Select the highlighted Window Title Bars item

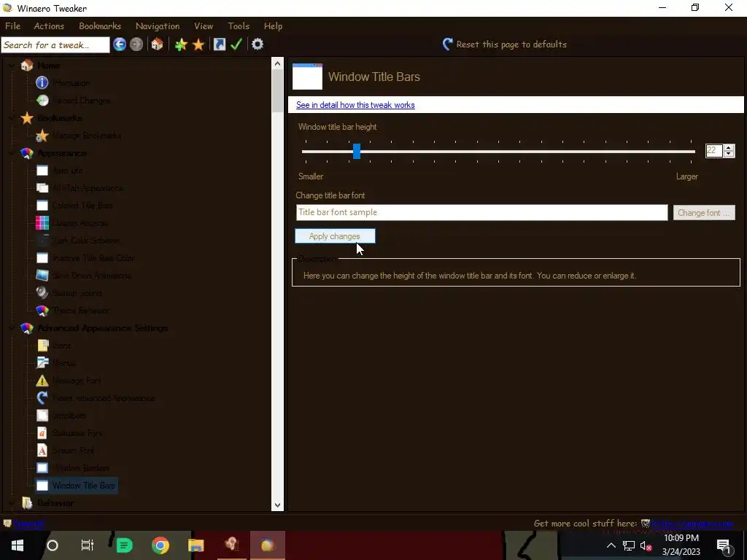(x=84, y=486)
